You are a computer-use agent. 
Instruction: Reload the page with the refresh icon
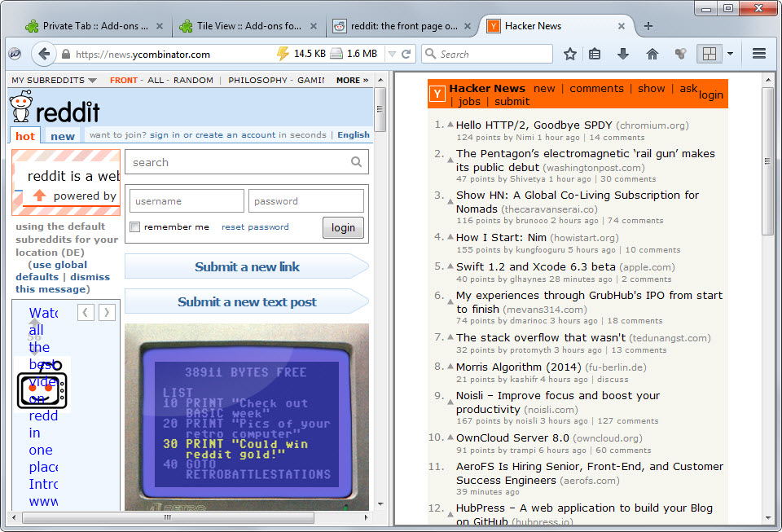(x=406, y=54)
